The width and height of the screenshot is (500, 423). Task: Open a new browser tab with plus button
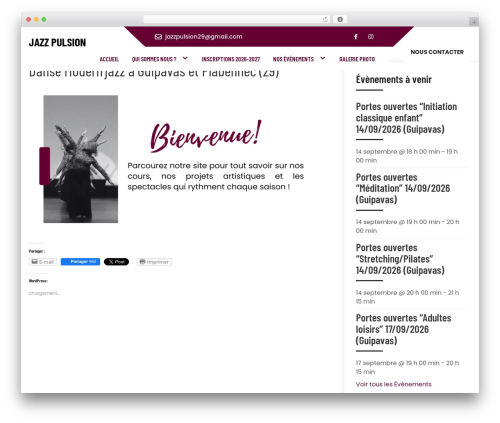point(474,22)
